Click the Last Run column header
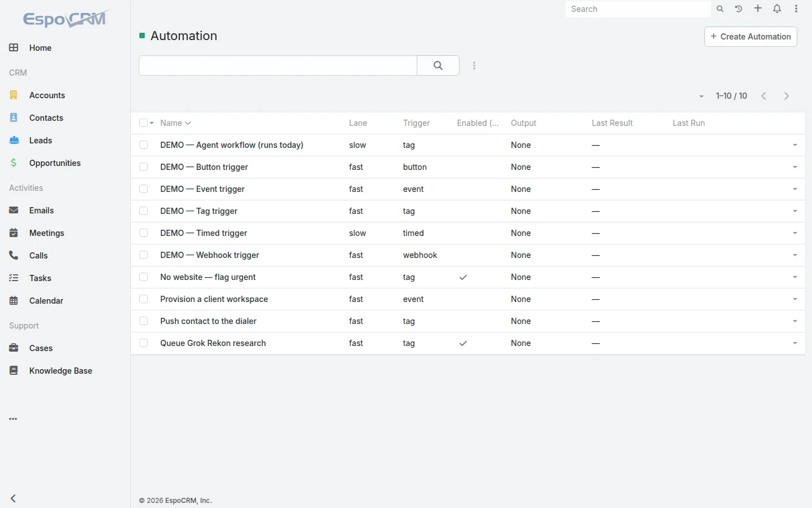 (x=689, y=123)
